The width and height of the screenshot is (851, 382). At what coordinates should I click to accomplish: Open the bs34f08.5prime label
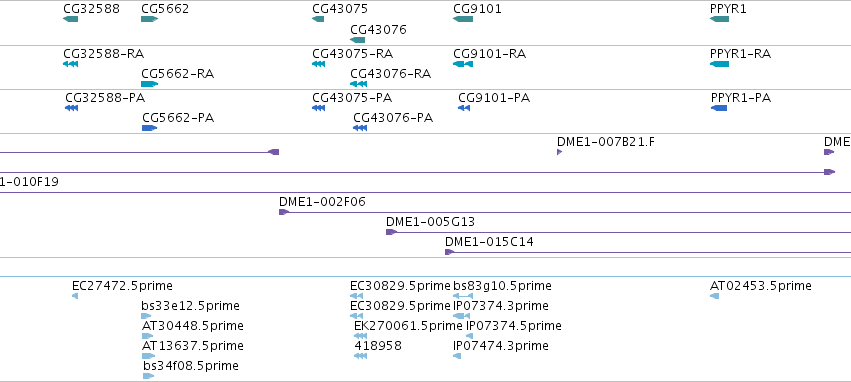click(190, 366)
